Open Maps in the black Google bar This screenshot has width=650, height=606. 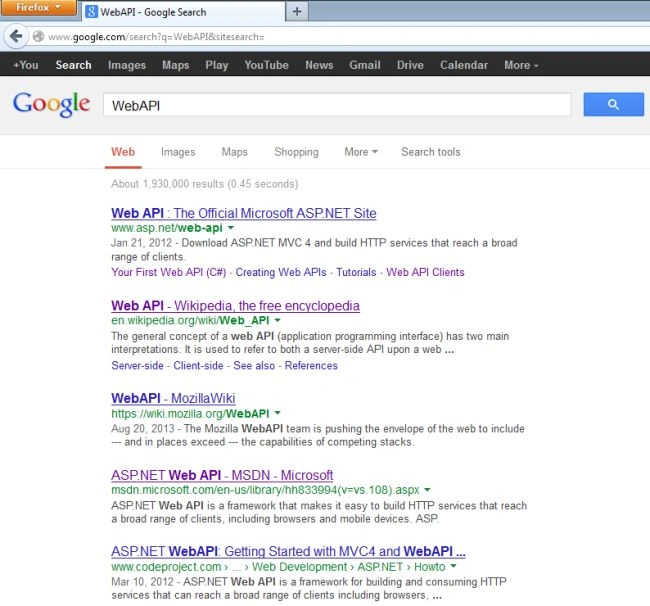[176, 65]
